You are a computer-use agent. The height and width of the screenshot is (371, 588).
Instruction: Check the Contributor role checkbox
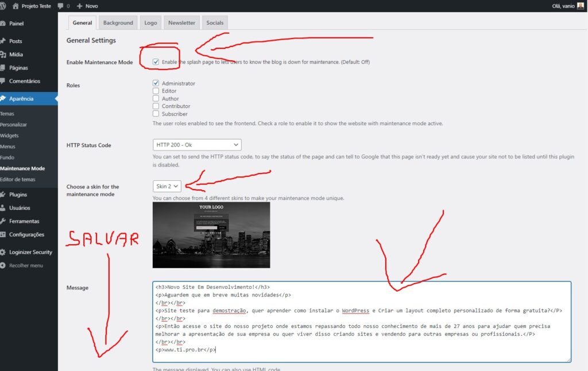(156, 106)
